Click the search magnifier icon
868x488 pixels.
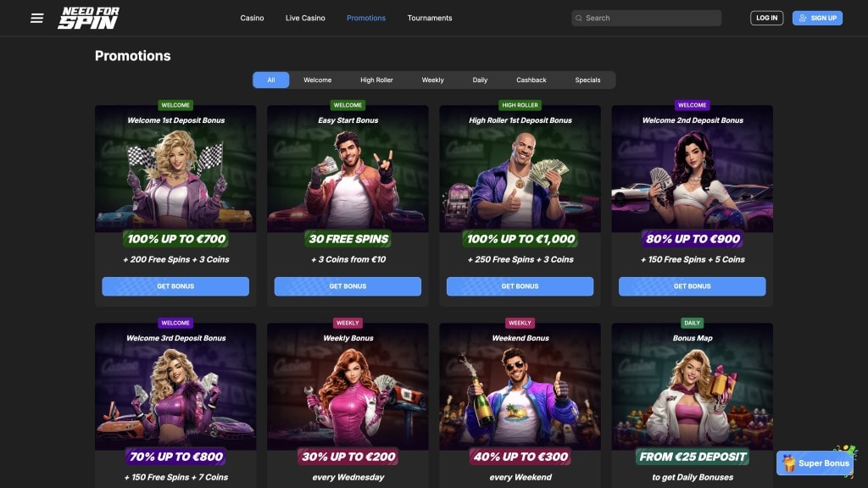(x=578, y=19)
